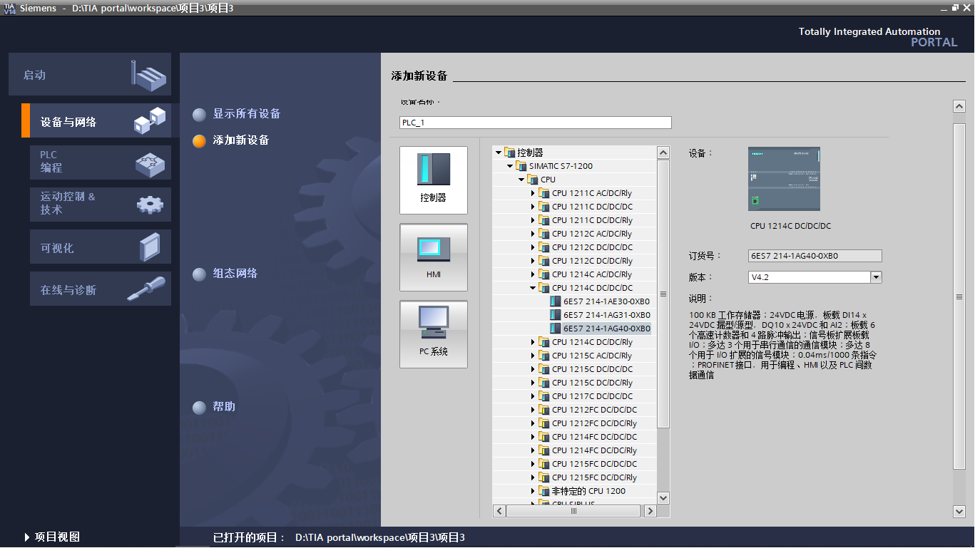Open the 在线与诊断 portal tab

click(101, 289)
